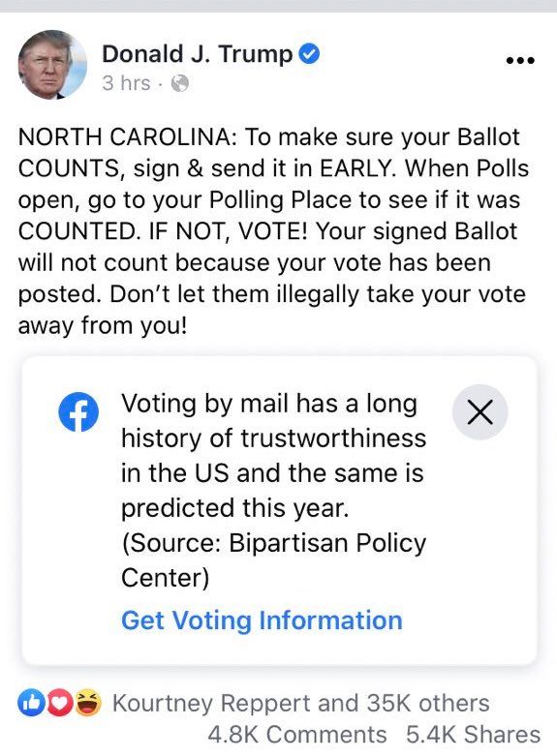Click the North Carolina post text

click(x=274, y=231)
